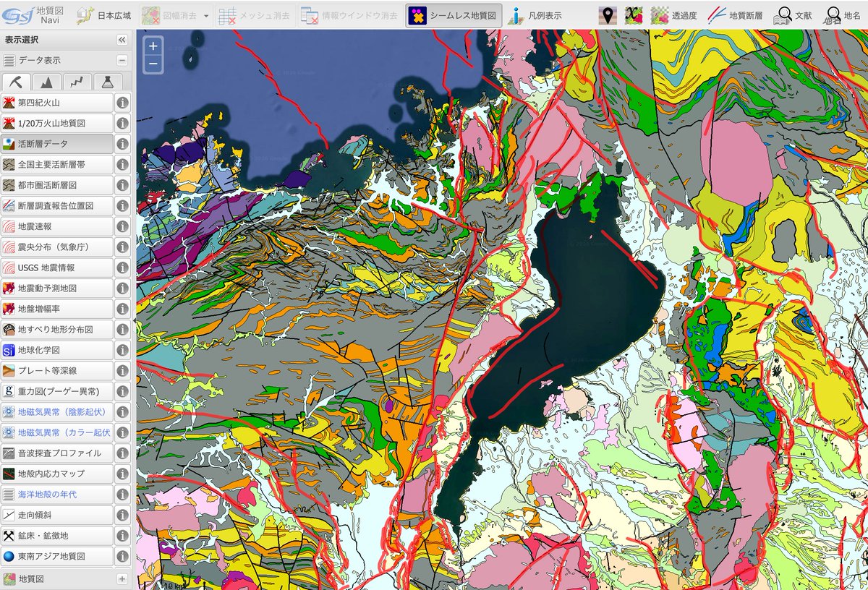Toggle the 全国主要活断層帯 layer
This screenshot has height=590, width=868.
coord(57,165)
